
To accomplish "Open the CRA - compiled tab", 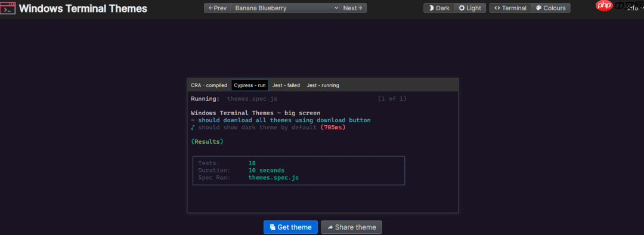I will pos(209,85).
